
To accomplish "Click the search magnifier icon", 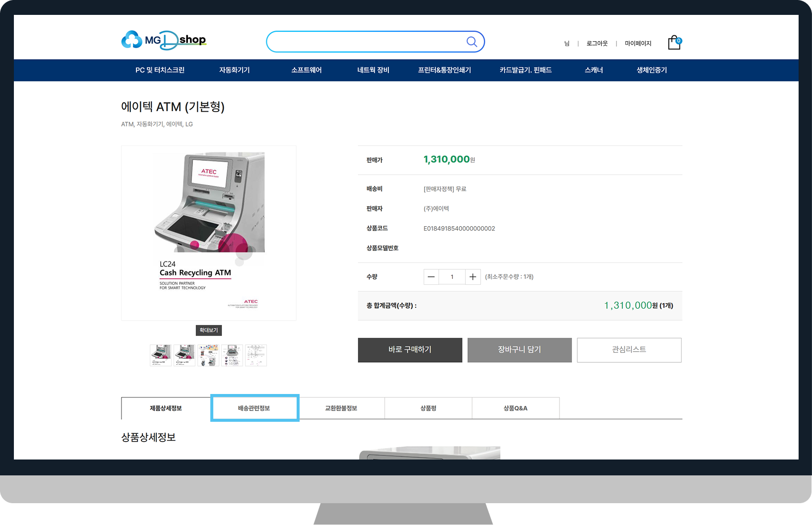I will point(472,42).
